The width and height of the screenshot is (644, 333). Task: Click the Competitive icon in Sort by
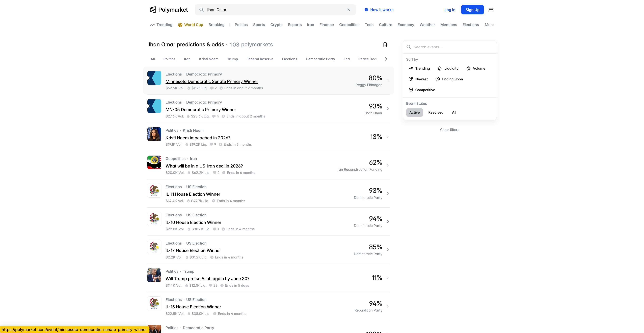point(411,90)
